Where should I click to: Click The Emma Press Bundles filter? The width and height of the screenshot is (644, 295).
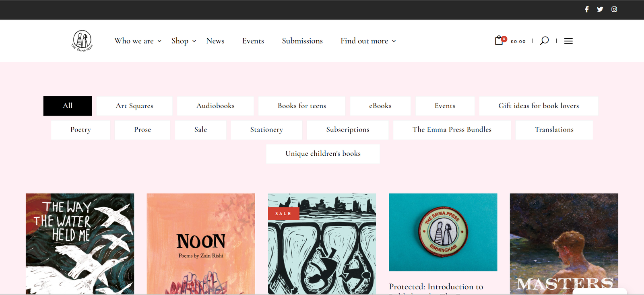tap(452, 130)
